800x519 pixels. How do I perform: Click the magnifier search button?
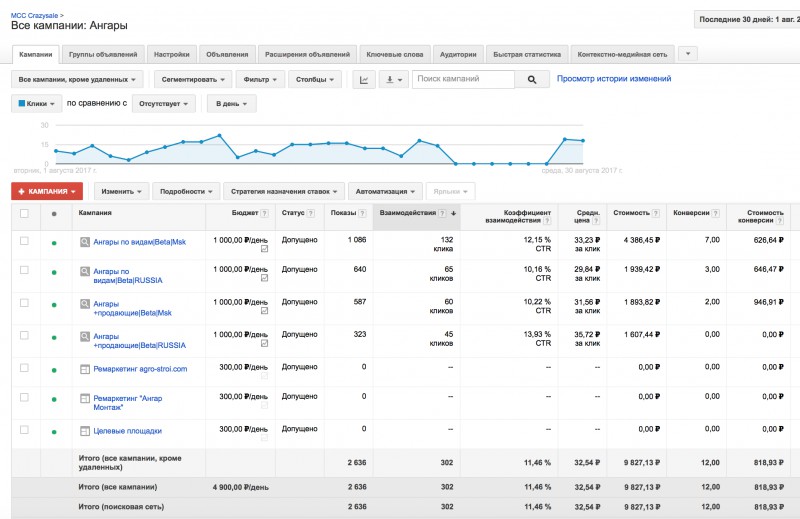click(532, 80)
